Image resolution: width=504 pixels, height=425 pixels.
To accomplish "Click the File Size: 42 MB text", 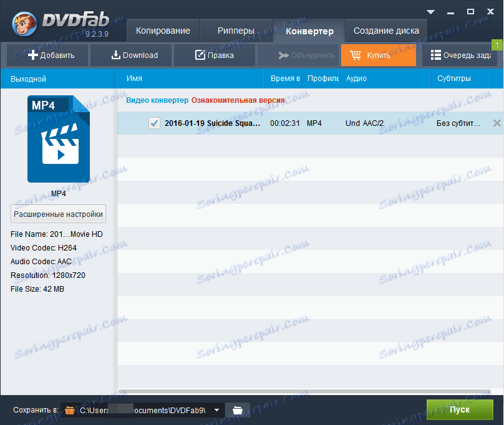I will point(37,289).
